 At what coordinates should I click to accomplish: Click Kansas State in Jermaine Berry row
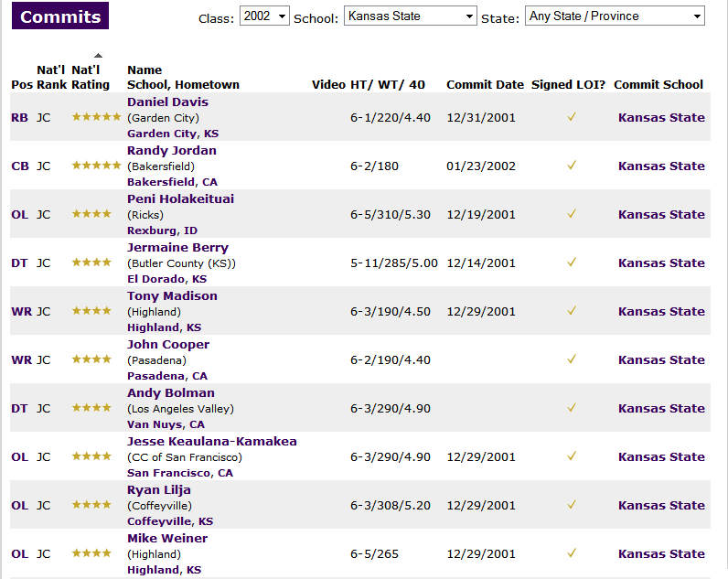(x=661, y=263)
